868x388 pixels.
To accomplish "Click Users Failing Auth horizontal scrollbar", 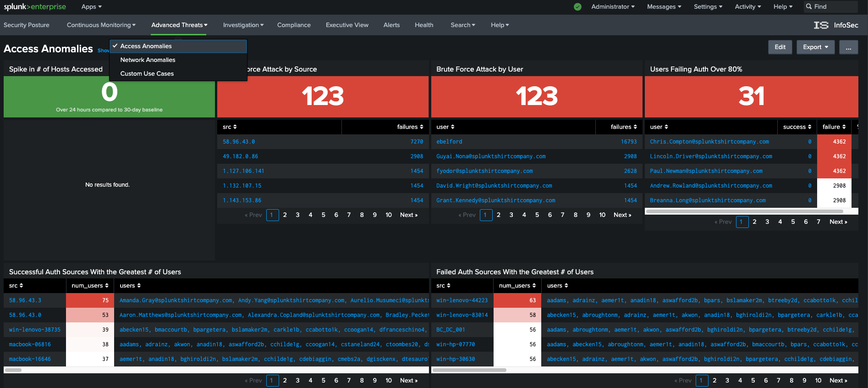I will pos(745,211).
